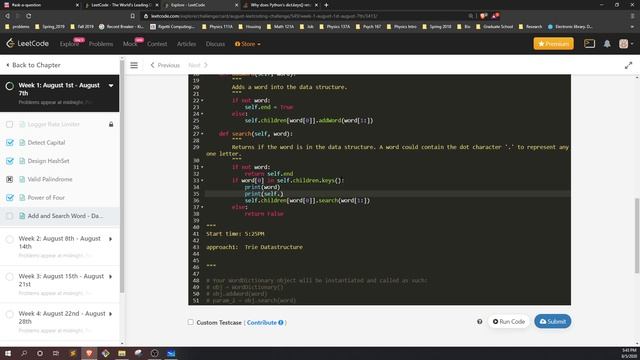Bookmark this page icon

[x=133, y=16]
